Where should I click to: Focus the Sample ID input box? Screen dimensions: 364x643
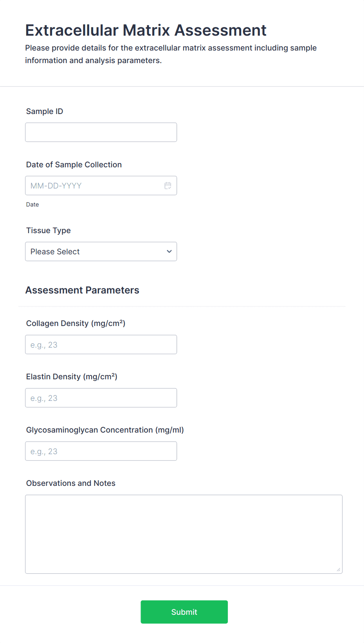(101, 132)
